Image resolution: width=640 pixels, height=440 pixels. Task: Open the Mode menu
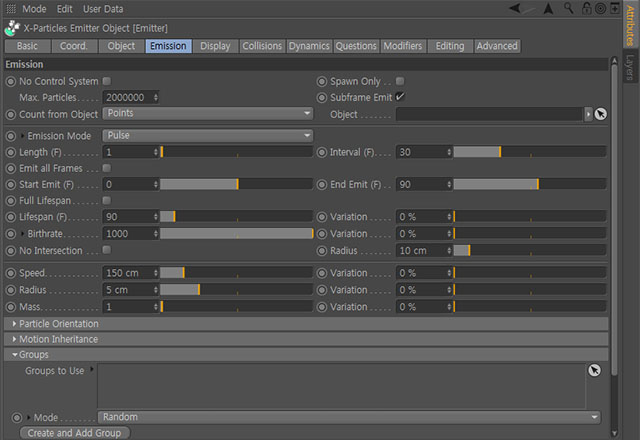coord(34,9)
